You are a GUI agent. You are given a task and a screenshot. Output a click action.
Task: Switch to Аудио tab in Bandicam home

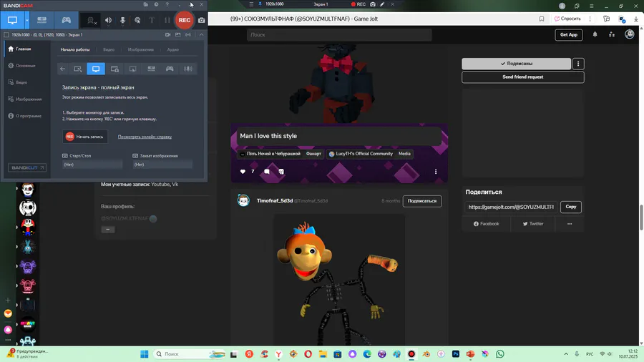(172, 49)
